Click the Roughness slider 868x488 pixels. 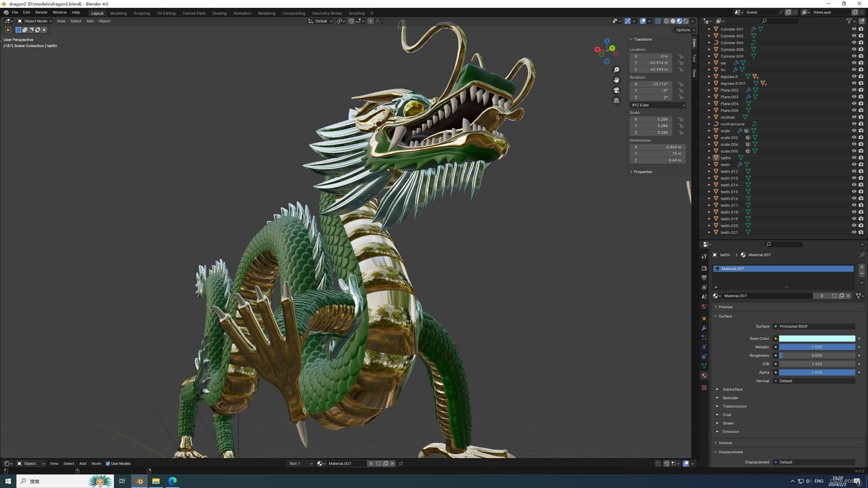(x=817, y=355)
